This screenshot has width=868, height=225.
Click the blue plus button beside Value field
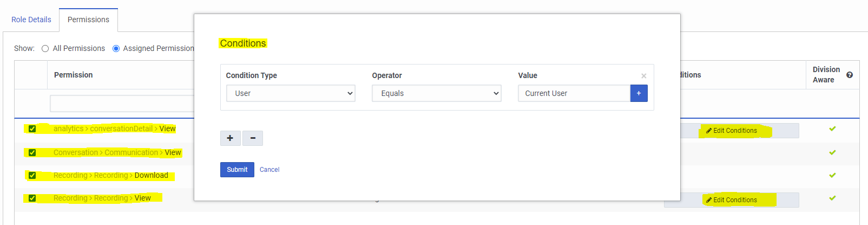click(639, 93)
